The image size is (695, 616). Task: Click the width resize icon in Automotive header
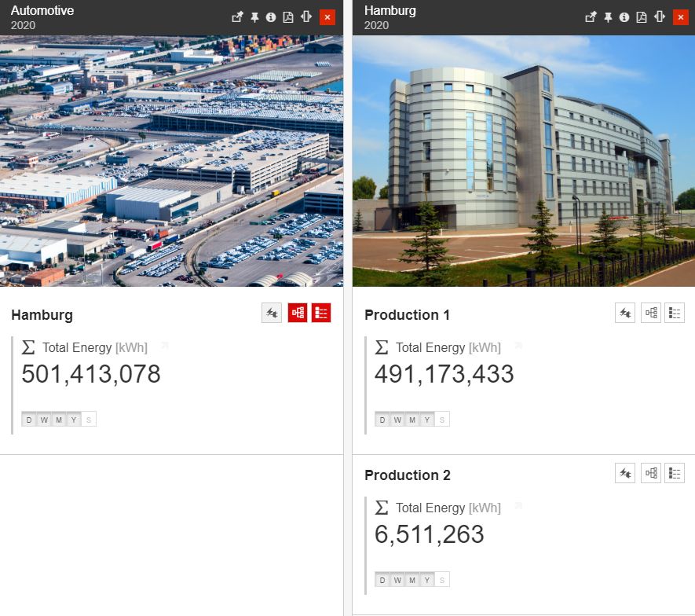click(x=305, y=16)
